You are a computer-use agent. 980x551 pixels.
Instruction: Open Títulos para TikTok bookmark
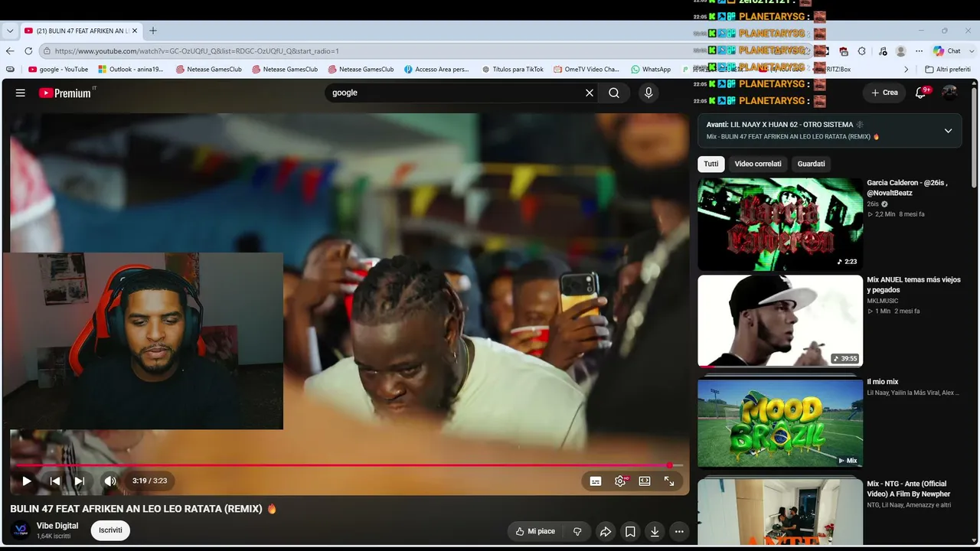coord(513,69)
